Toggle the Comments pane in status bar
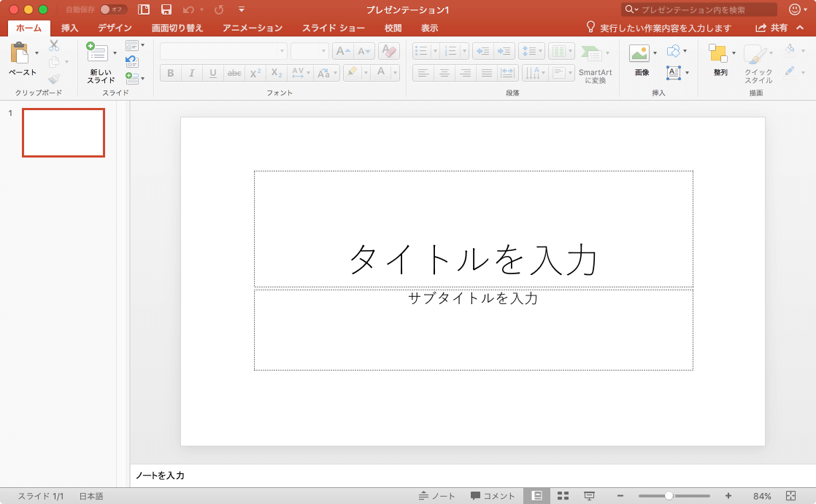Viewport: 816px width, 504px height. 493,496
